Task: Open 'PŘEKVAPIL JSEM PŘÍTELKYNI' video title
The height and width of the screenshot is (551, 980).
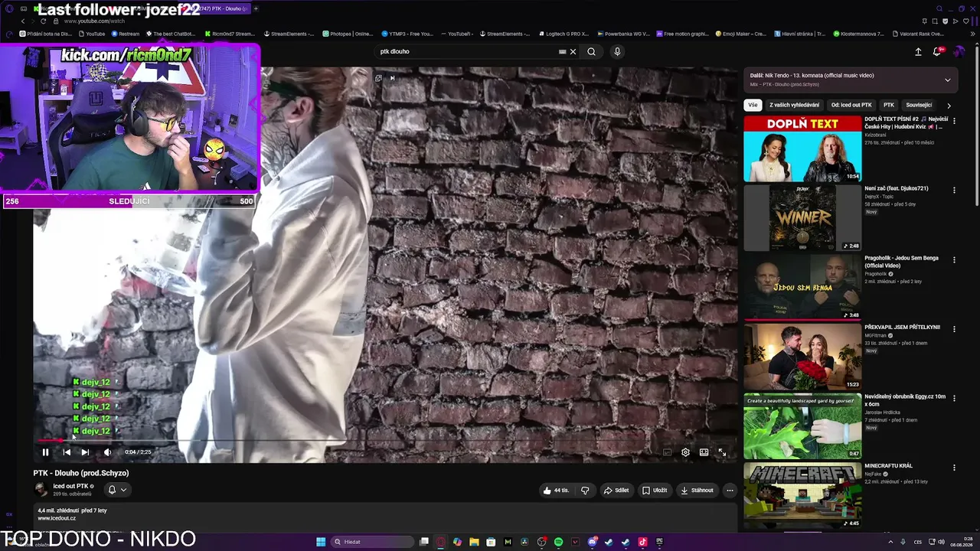Action: (902, 328)
